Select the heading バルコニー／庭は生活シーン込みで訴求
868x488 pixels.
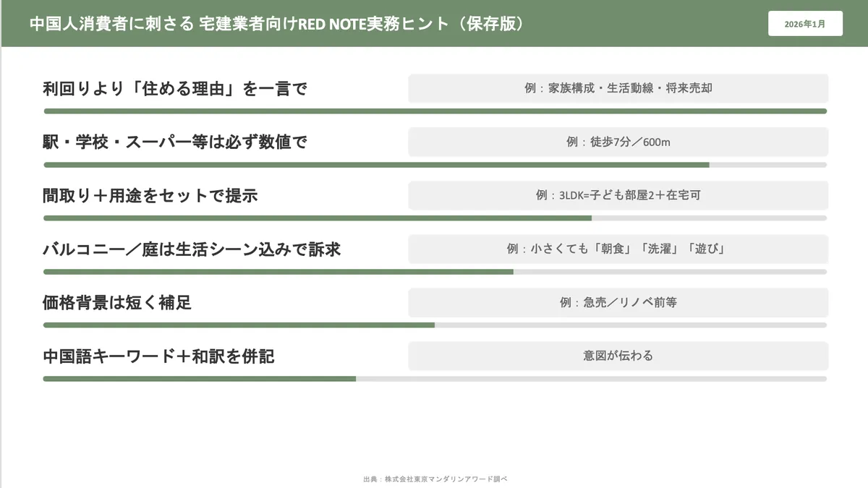pos(192,249)
